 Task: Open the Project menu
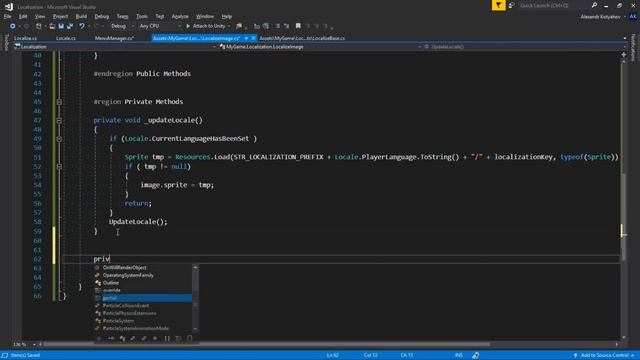click(x=60, y=16)
